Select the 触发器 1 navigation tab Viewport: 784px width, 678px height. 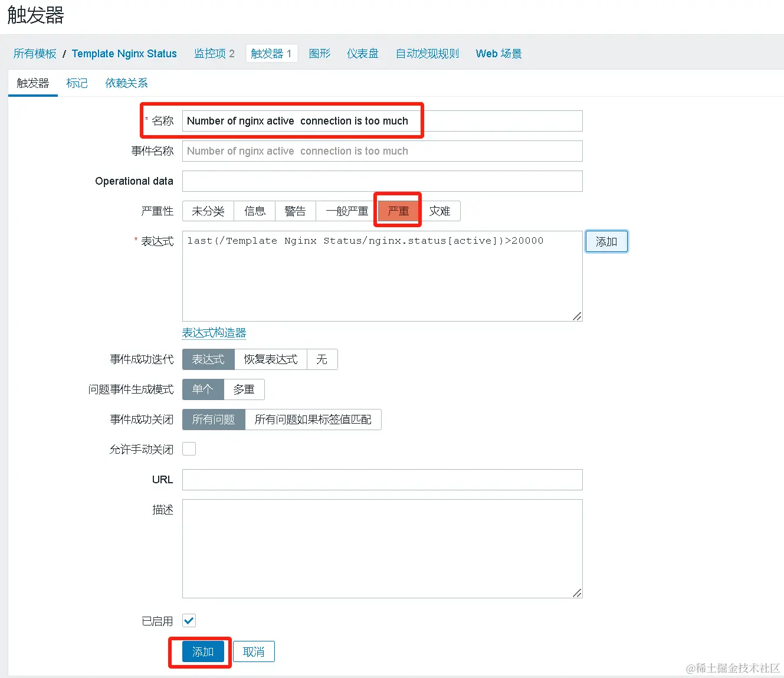coord(271,54)
